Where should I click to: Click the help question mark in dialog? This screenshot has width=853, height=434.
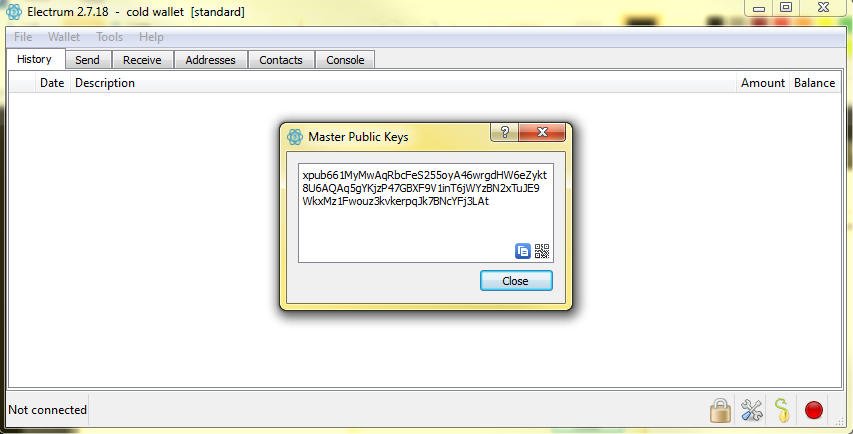click(x=505, y=132)
